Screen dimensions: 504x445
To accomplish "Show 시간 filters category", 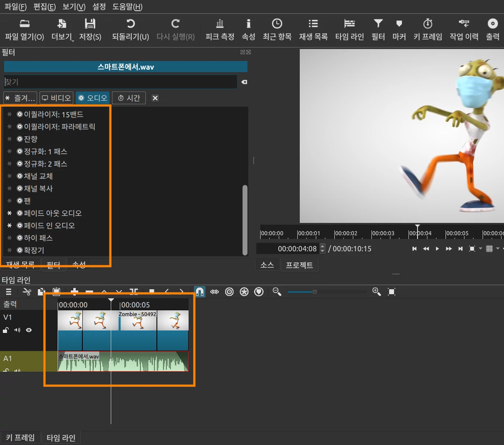I will [129, 98].
